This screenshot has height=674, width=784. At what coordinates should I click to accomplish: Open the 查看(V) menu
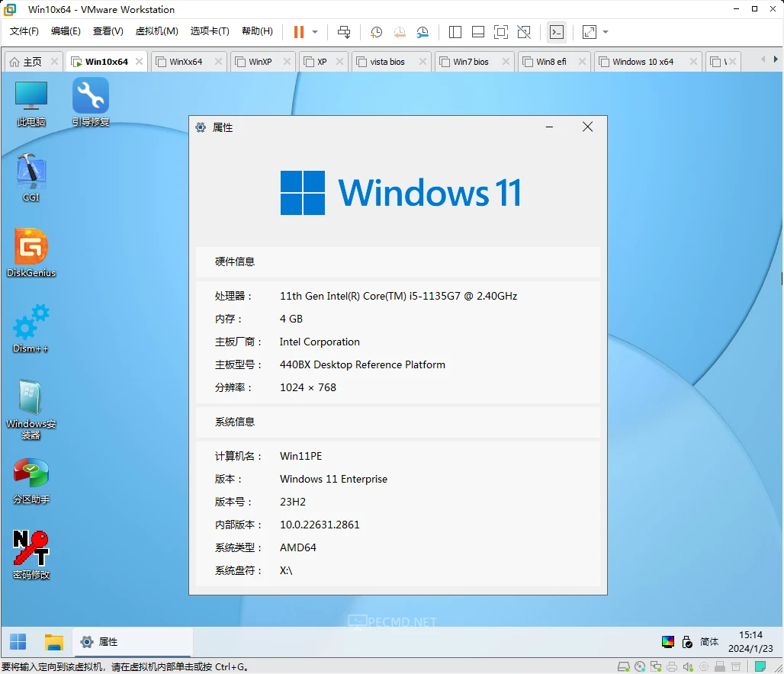coord(108,31)
